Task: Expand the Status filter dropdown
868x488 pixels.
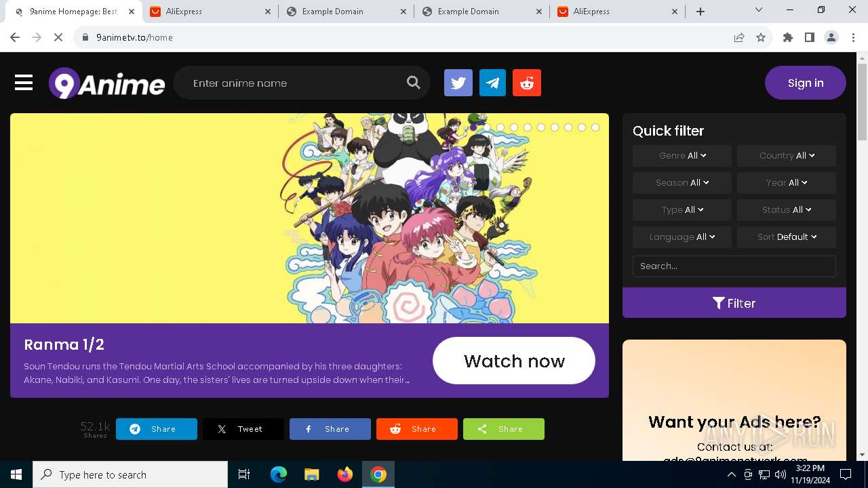Action: click(787, 209)
